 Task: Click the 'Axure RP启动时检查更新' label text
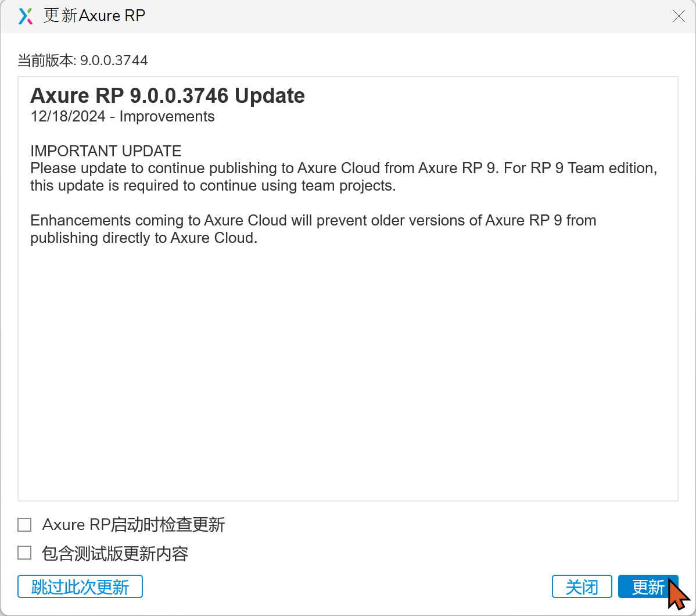pyautogui.click(x=134, y=525)
